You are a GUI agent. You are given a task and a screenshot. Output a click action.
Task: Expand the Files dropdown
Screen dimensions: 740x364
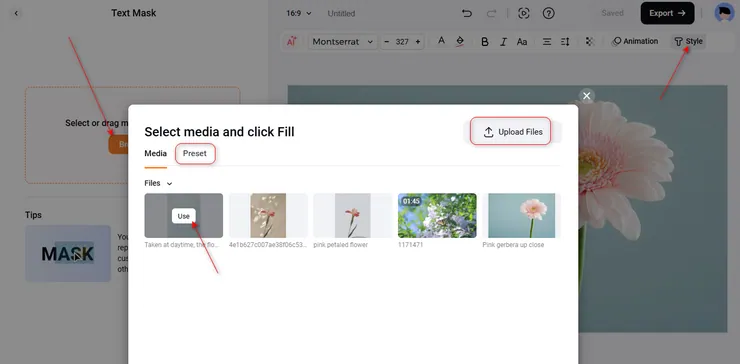158,183
